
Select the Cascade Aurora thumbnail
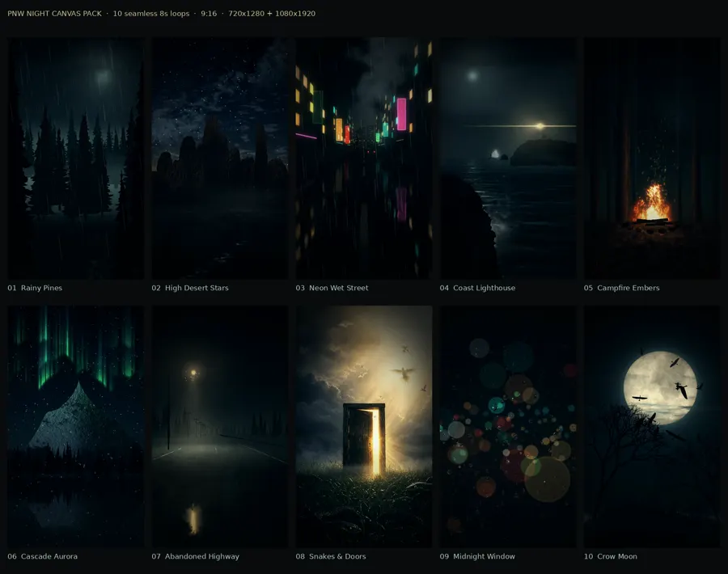[76, 426]
